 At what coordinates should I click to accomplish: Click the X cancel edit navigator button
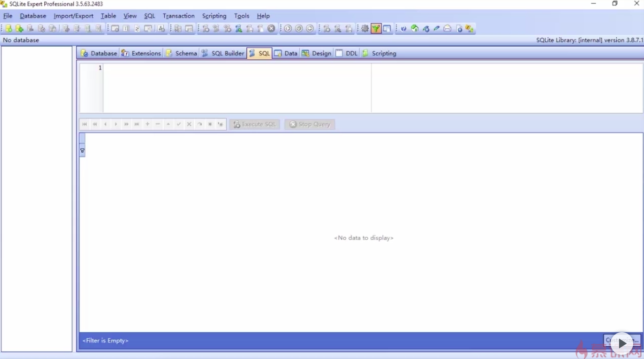(189, 125)
